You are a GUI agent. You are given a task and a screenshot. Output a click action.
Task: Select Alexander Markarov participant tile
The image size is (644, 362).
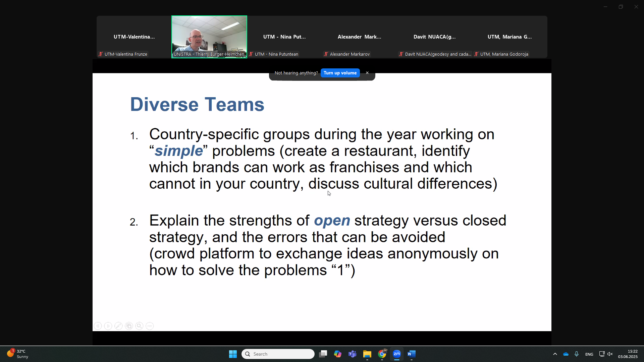(359, 37)
